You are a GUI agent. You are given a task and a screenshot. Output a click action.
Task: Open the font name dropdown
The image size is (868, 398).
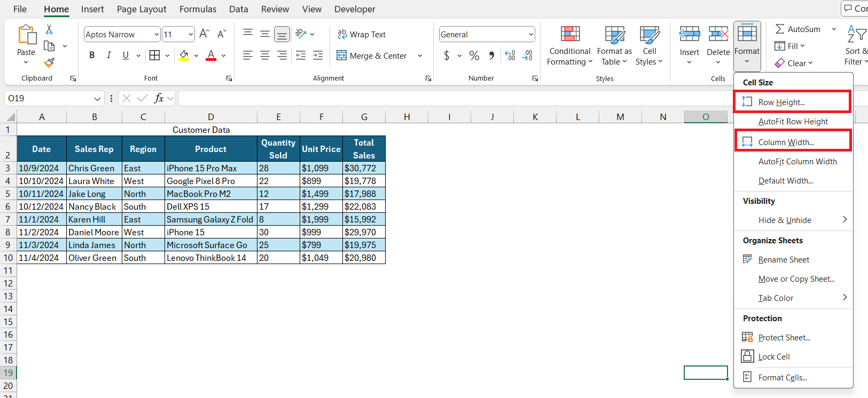click(x=157, y=35)
